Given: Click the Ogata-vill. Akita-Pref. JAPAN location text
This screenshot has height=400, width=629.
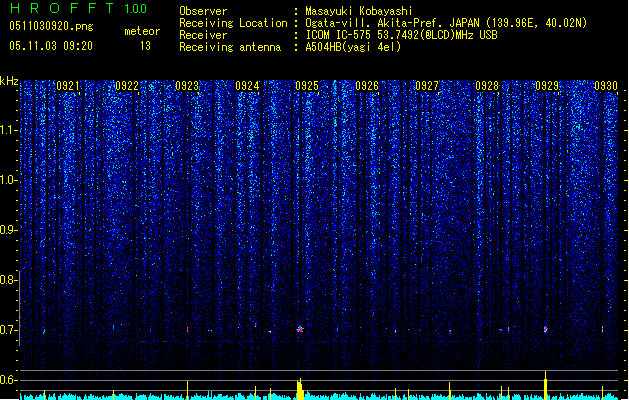Looking at the screenshot, I should 446,23.
